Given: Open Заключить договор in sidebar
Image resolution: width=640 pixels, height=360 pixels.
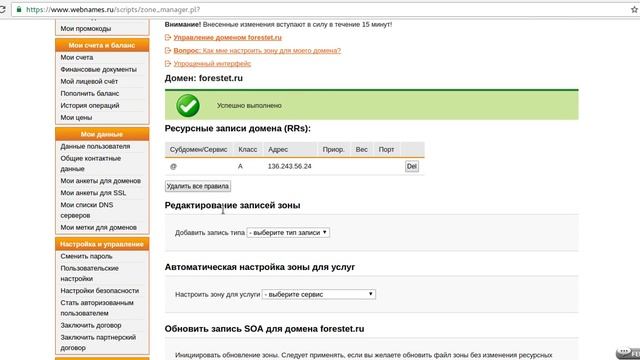Looking at the screenshot, I should pos(91,325).
